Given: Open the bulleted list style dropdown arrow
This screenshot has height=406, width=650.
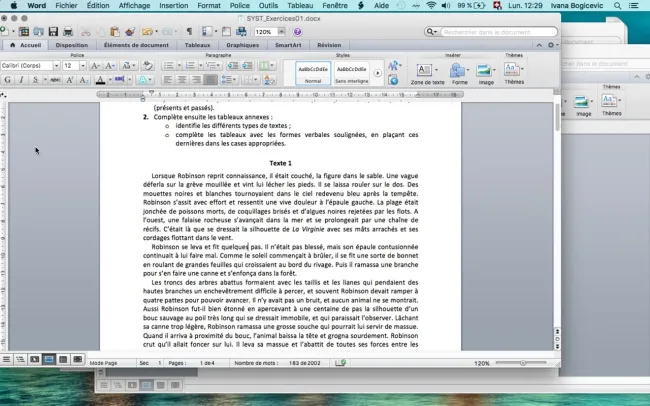Looking at the screenshot, I should (x=179, y=66).
